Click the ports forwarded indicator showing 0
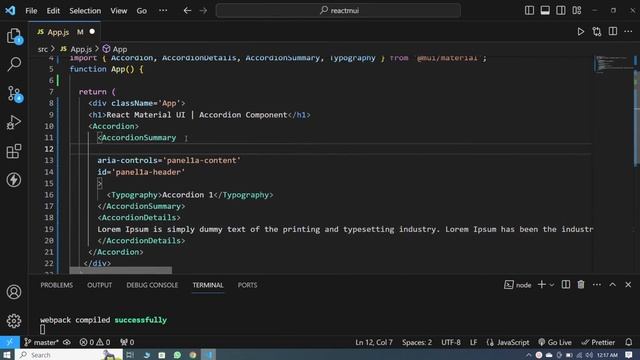Screen dimensions: 640x360 127,342
